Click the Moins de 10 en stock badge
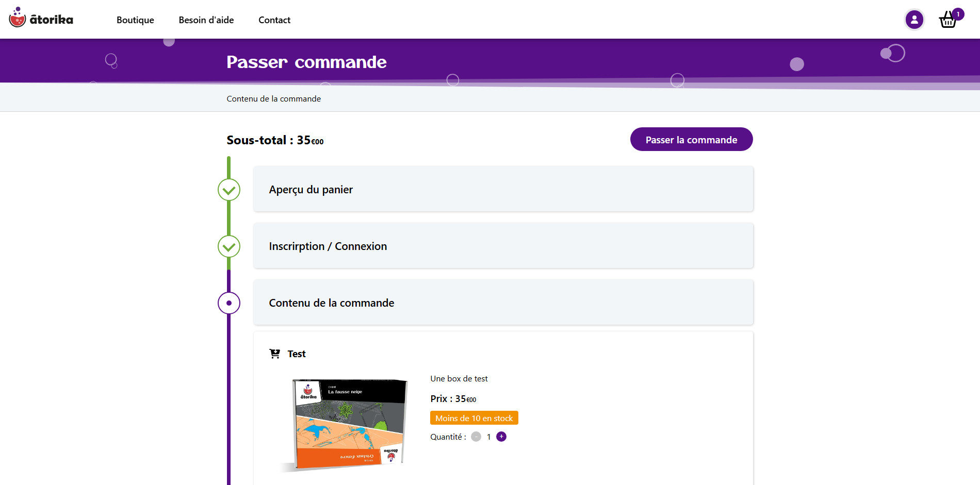Viewport: 980px width, 485px height. (474, 418)
